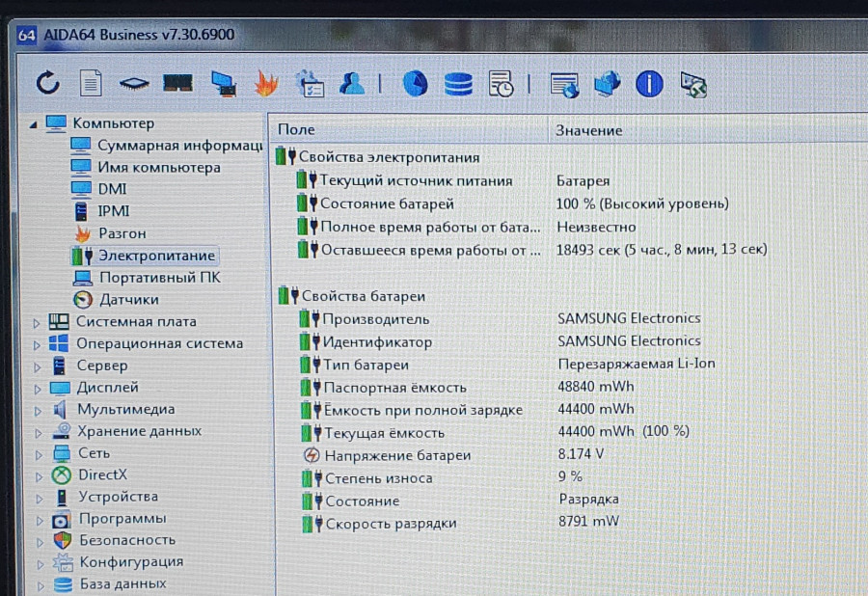The image size is (868, 596).
Task: Click the 8.174 V voltage value
Action: [582, 454]
